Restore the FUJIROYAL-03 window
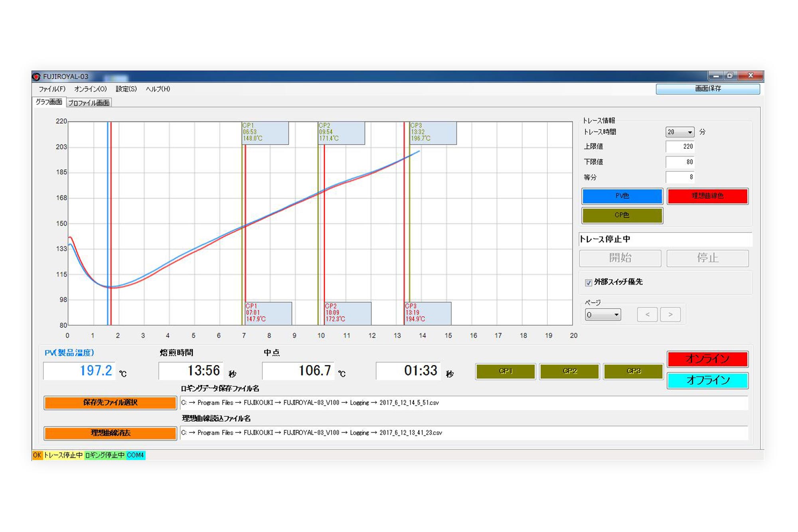The width and height of the screenshot is (798, 532). (730, 76)
